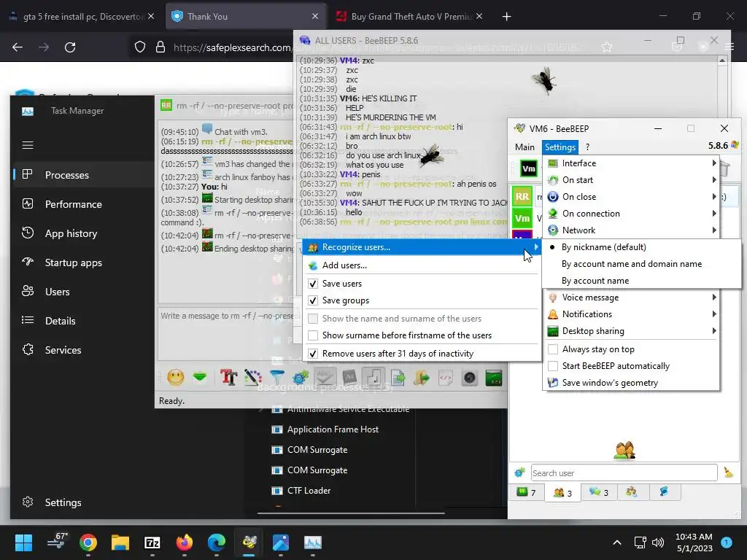The width and height of the screenshot is (747, 560).
Task: Expand the Network submenu
Action: [631, 230]
